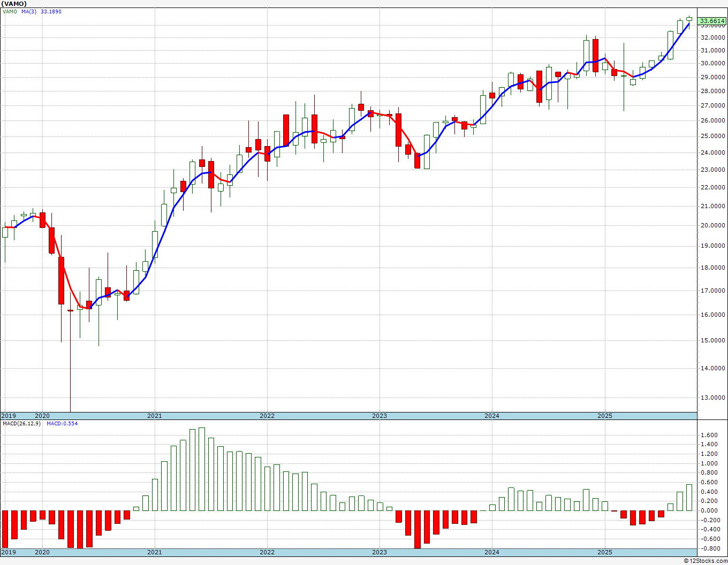Click the latest positive MACD histogram bar
The height and width of the screenshot is (565, 728).
coord(689,498)
